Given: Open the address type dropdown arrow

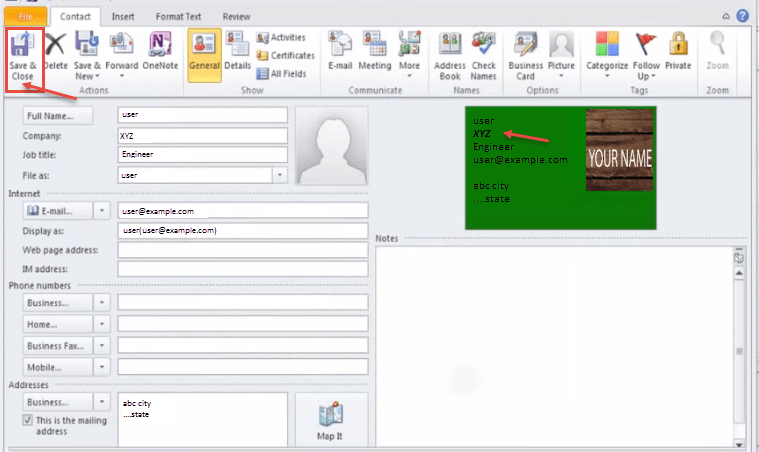Looking at the screenshot, I should (102, 402).
